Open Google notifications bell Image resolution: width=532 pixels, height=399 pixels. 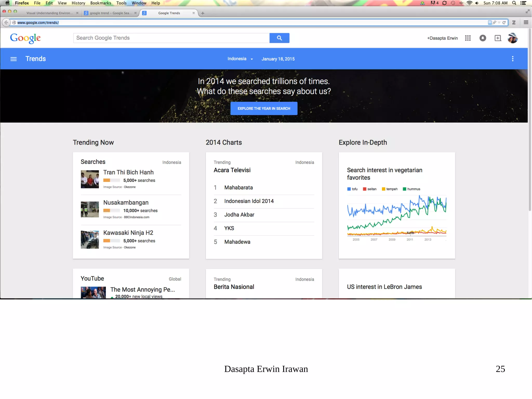coord(483,38)
